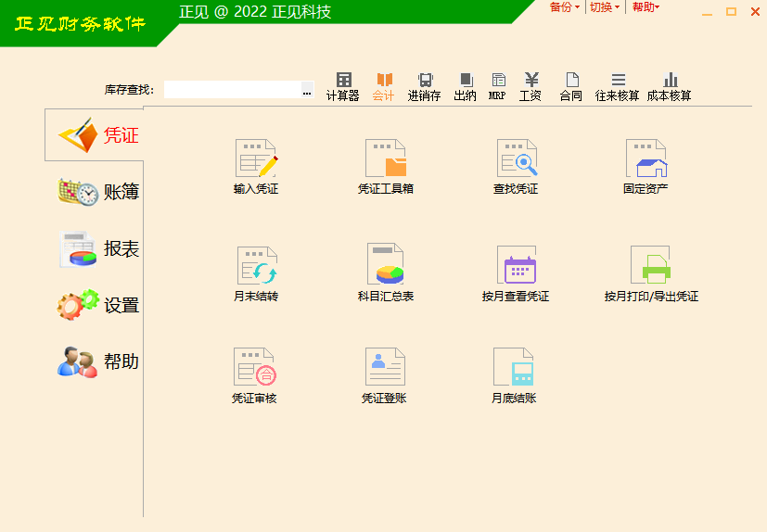Switch to the 报表 sidebar tab
This screenshot has height=532, width=767.
97,248
